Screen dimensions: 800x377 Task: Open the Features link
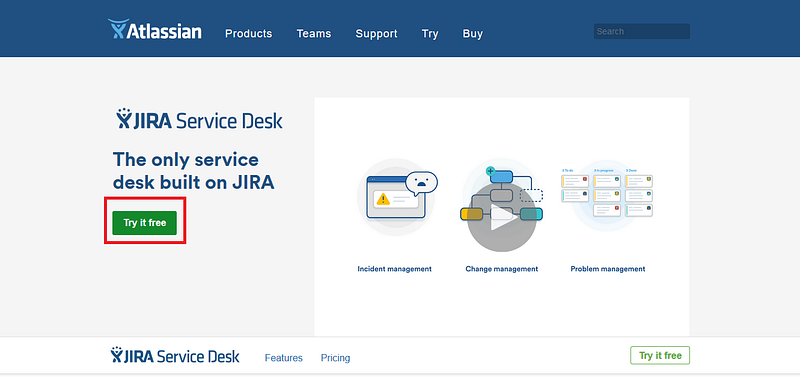[284, 358]
